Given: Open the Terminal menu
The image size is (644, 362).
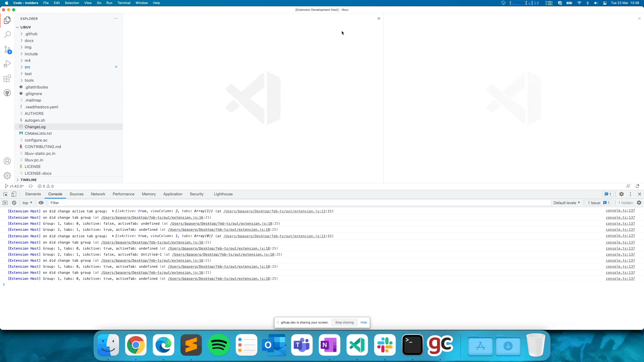Looking at the screenshot, I should click(124, 3).
